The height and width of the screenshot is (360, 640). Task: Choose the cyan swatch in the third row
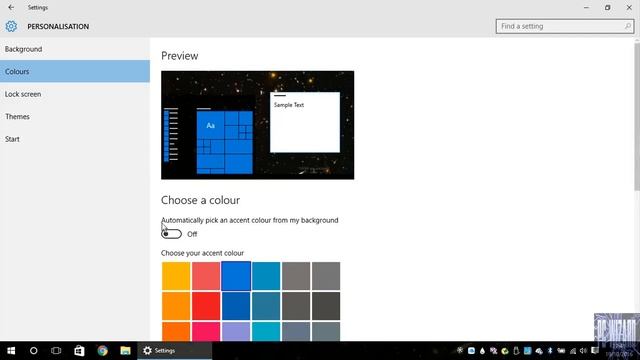(266, 331)
